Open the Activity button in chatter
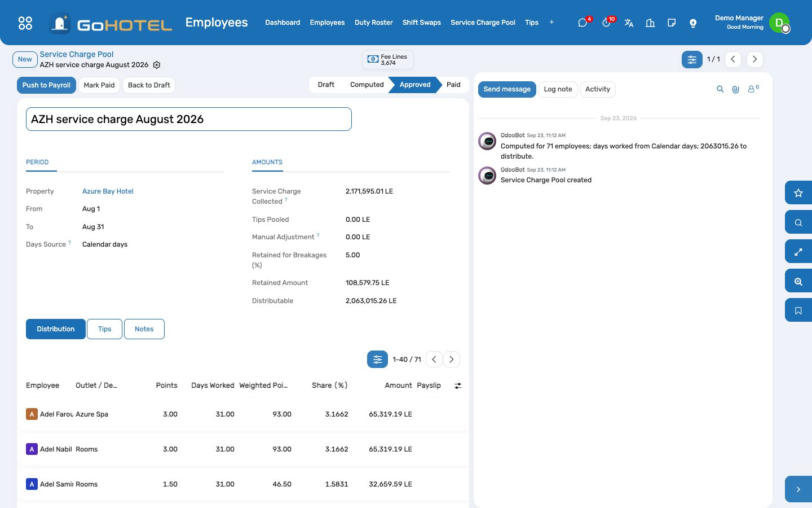812x508 pixels. point(598,89)
